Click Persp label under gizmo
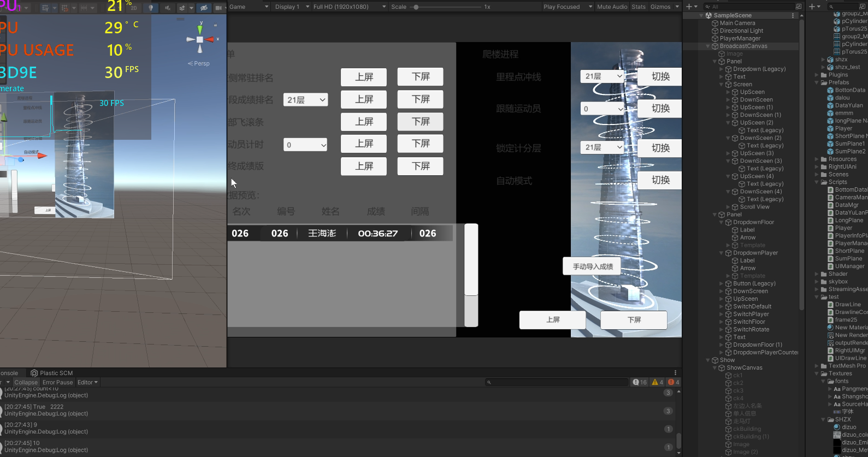This screenshot has height=457, width=868. [199, 63]
